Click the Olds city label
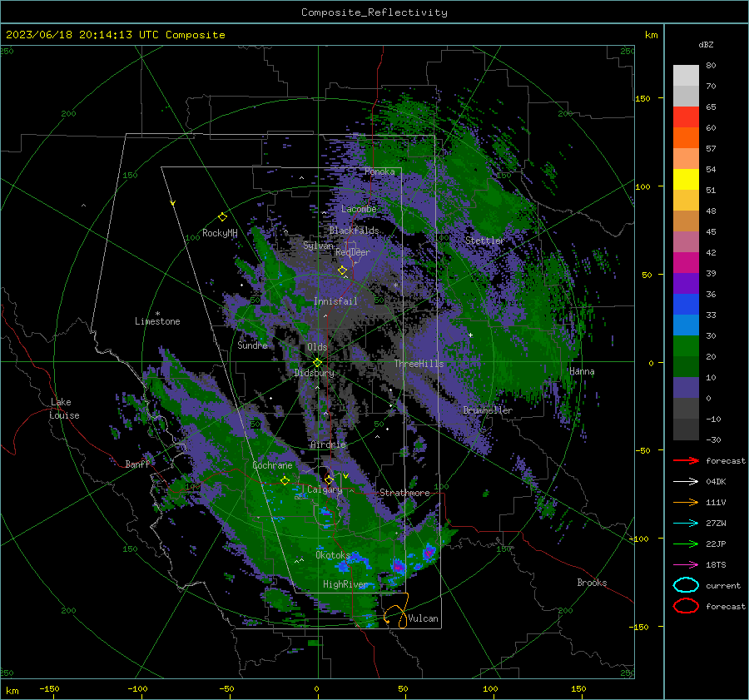 pos(317,347)
